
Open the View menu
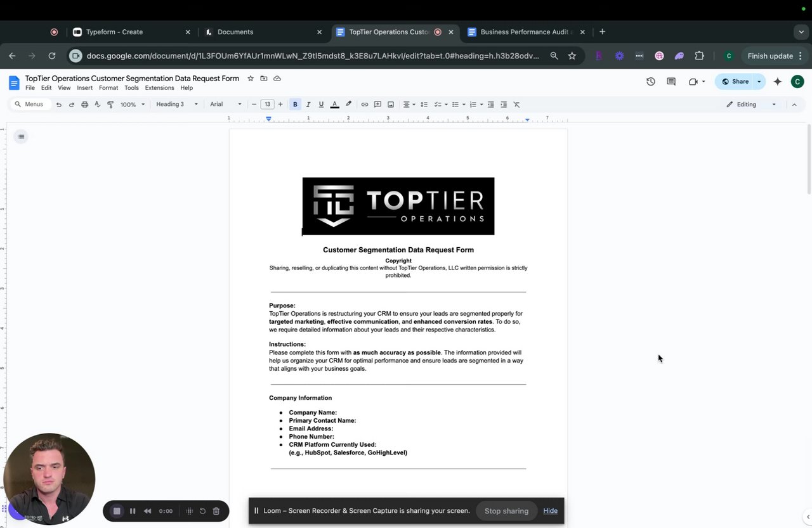click(64, 88)
